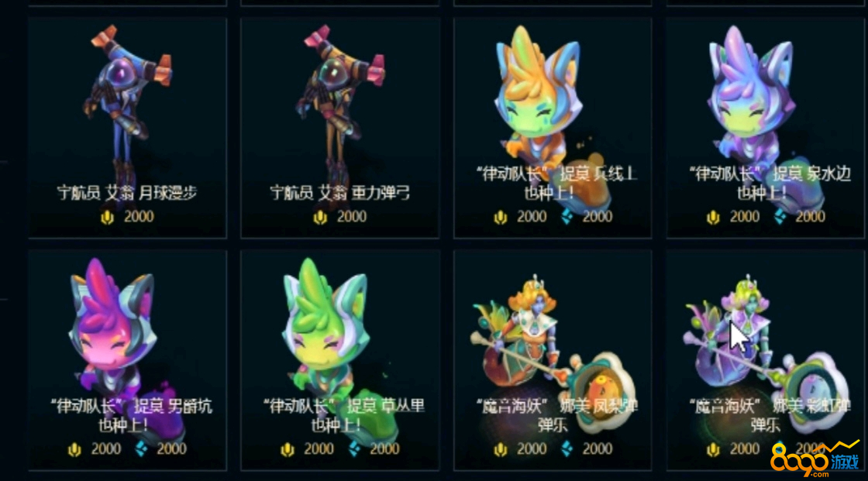Click the 8090游戏 watermark logo
The image size is (868, 481).
(815, 459)
